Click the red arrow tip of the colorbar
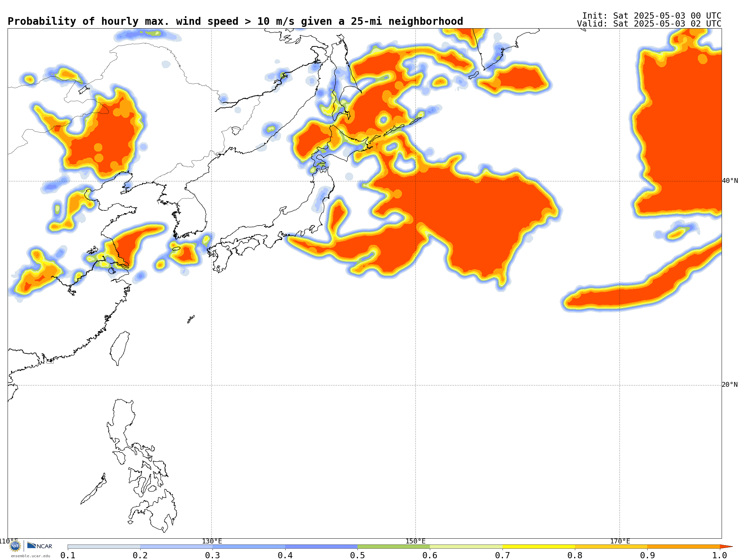The image size is (744, 560). [726, 547]
